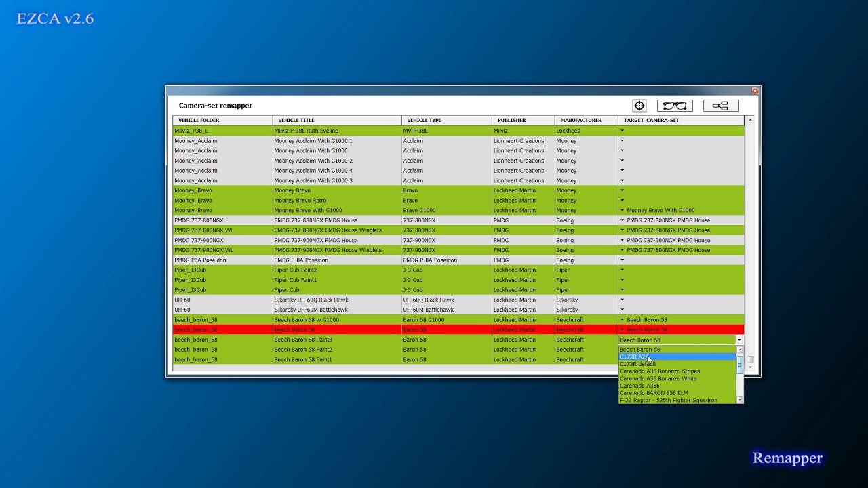Sort by VEHICLE FOLDER column header
Image resolution: width=868 pixels, height=488 pixels.
(x=222, y=120)
